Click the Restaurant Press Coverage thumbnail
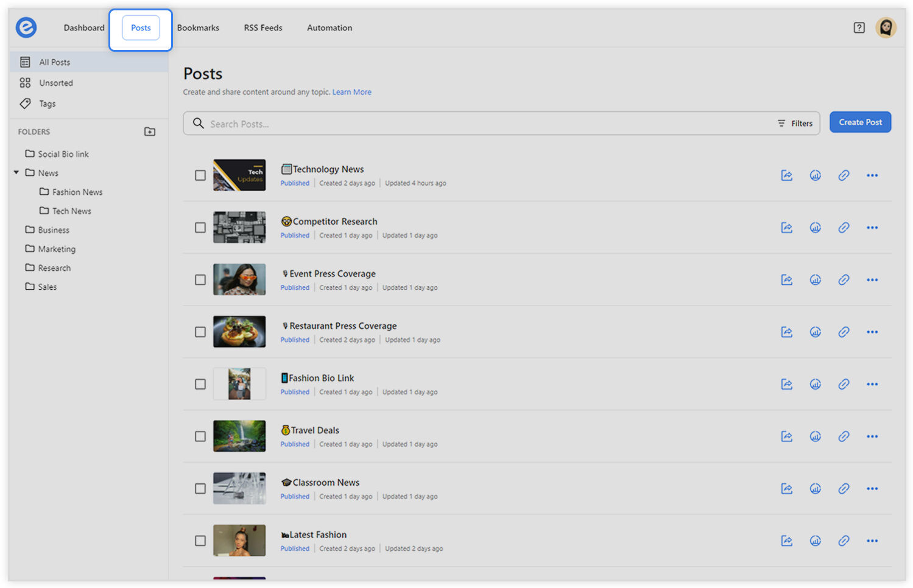 tap(239, 332)
